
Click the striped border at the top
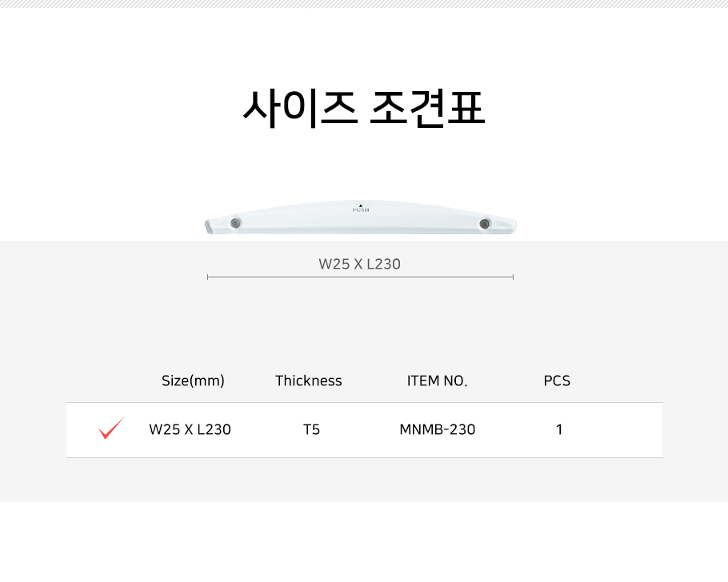364,4
